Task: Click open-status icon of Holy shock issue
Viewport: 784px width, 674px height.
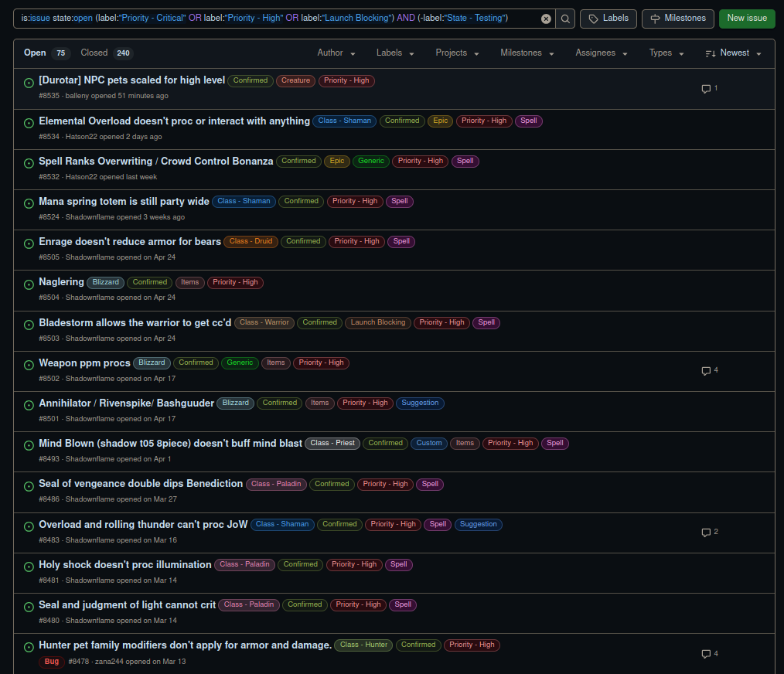Action: 29,566
